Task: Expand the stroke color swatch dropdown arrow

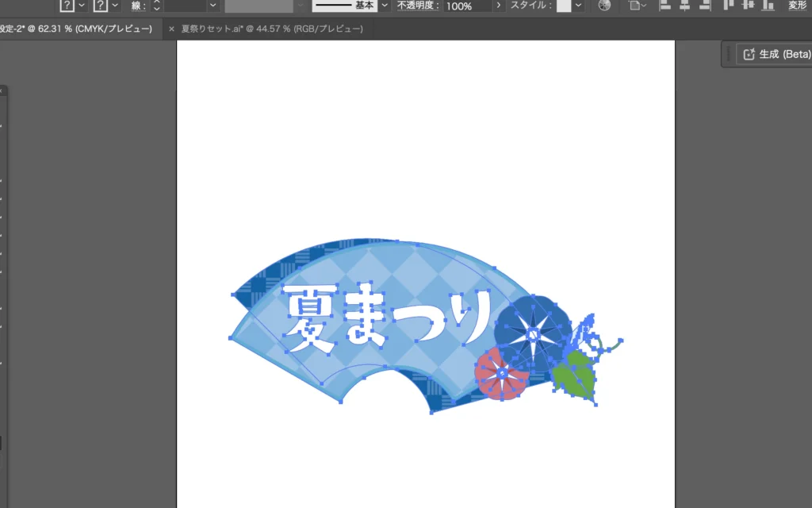Action: [x=116, y=6]
